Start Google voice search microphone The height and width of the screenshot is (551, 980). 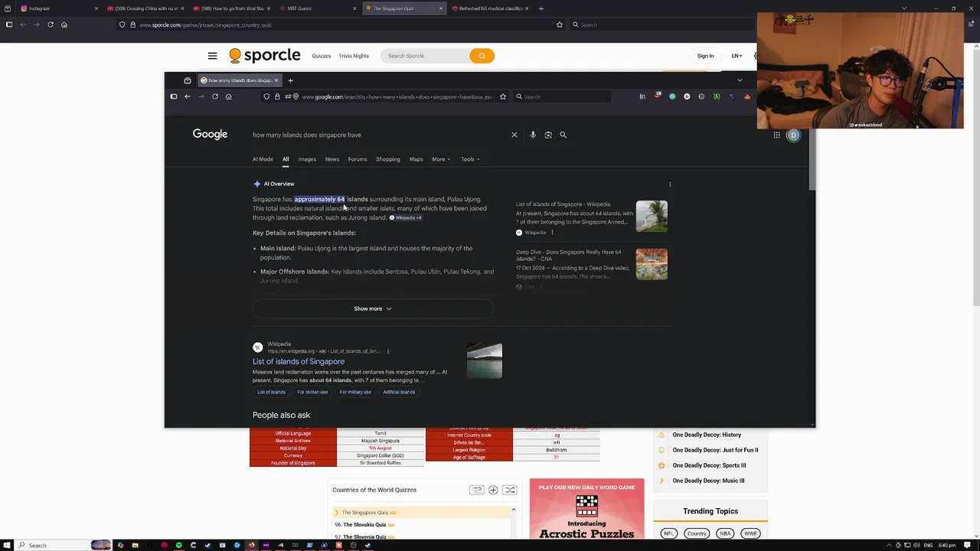click(533, 135)
